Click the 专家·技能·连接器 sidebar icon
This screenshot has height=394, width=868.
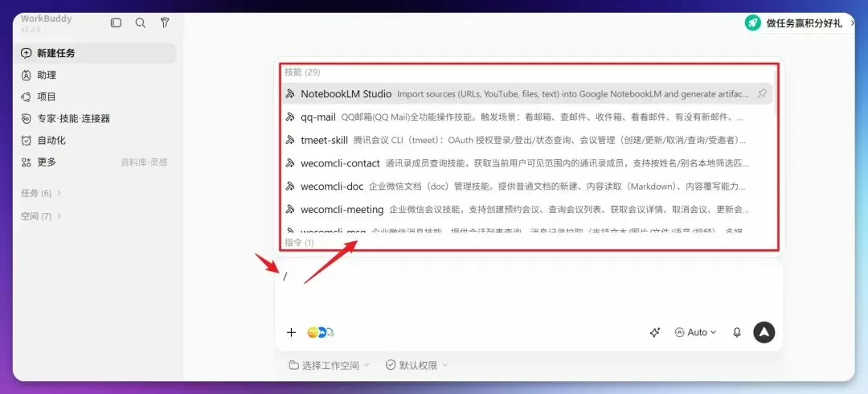(x=26, y=118)
